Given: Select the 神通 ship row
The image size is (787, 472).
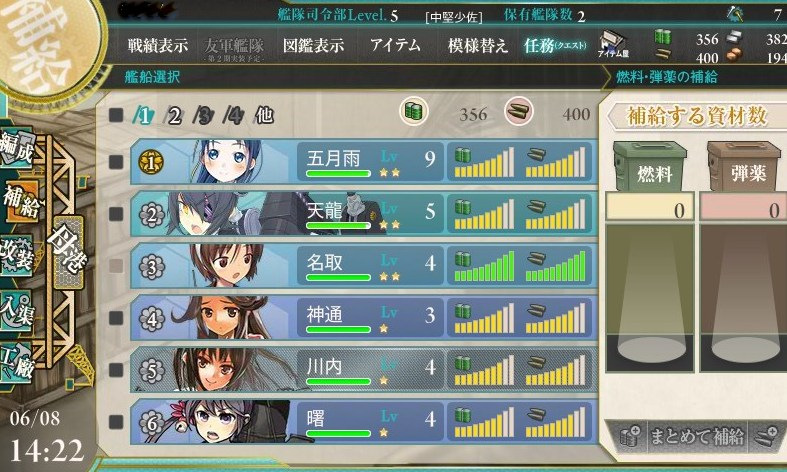Looking at the screenshot, I should [x=364, y=318].
